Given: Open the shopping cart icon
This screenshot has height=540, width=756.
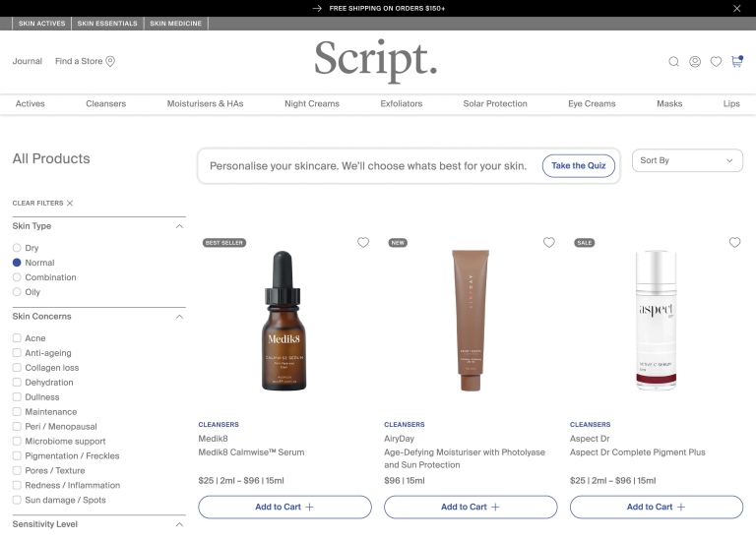Looking at the screenshot, I should [x=736, y=61].
